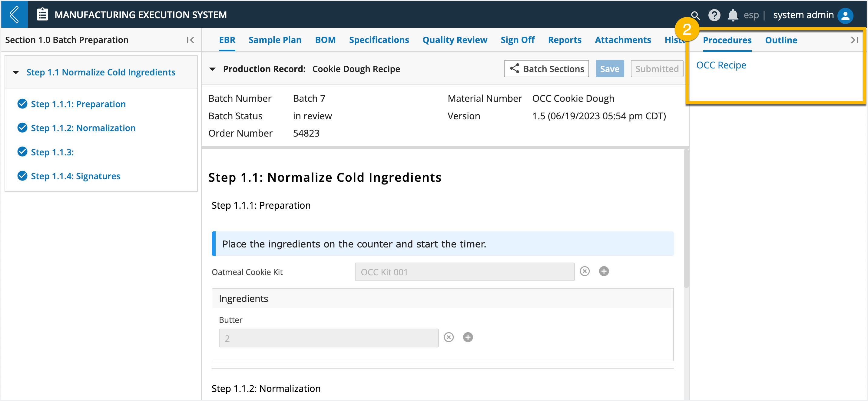The image size is (868, 401).
Task: Open the Attachments tab
Action: pos(623,40)
